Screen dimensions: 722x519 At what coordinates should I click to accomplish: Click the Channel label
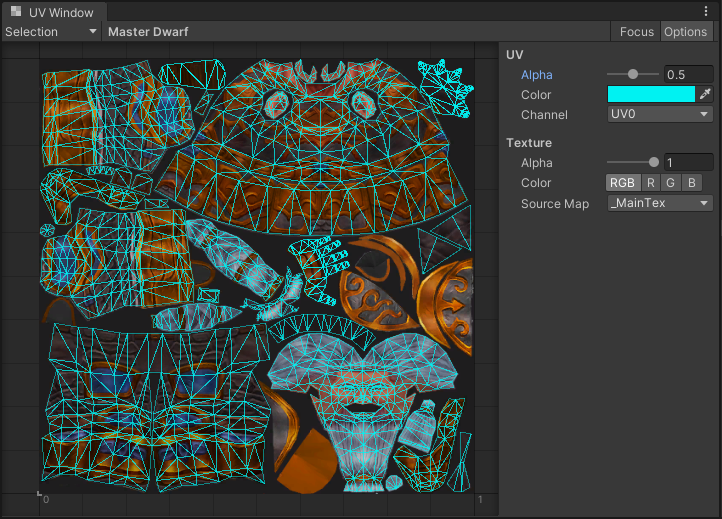[544, 115]
